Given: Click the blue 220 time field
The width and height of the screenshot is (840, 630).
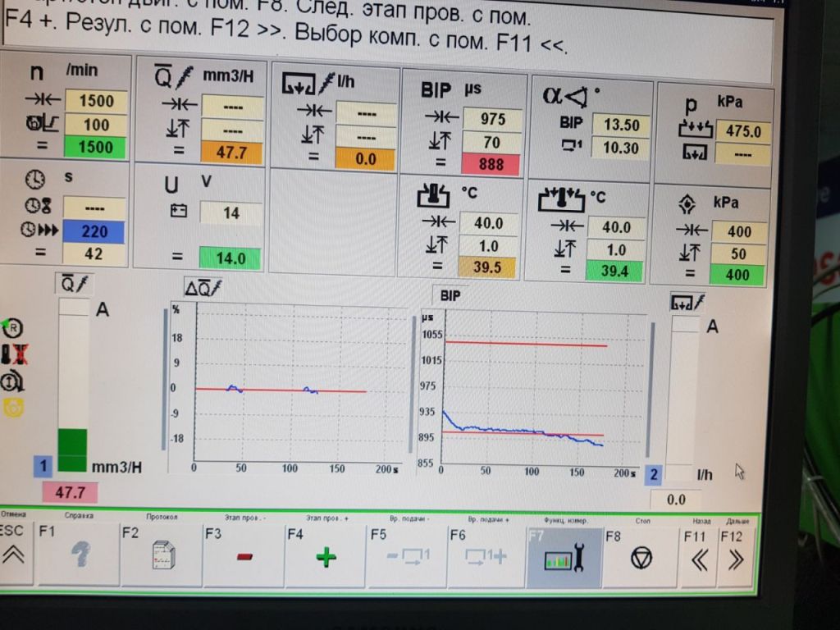Looking at the screenshot, I should (94, 231).
